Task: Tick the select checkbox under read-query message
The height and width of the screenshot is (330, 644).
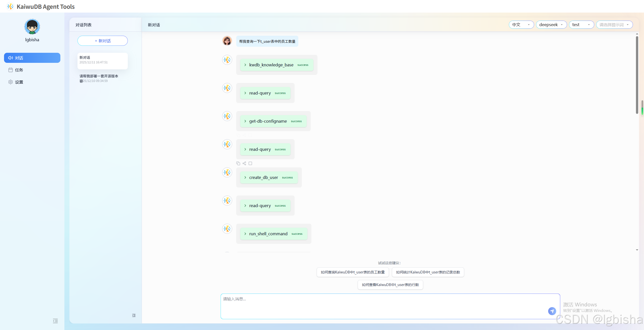Action: (250, 163)
